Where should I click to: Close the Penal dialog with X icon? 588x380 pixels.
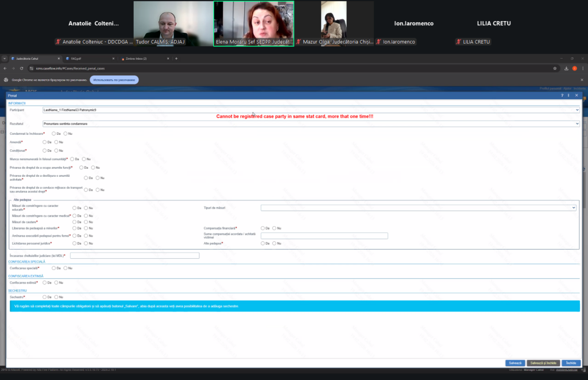[576, 95]
